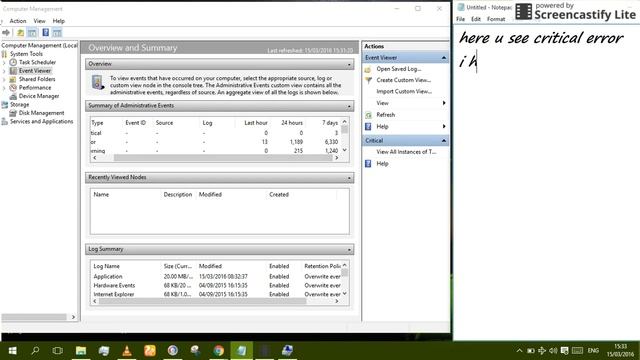The height and width of the screenshot is (360, 640).
Task: Click the taskbar search magnifier icon
Action: click(x=35, y=350)
